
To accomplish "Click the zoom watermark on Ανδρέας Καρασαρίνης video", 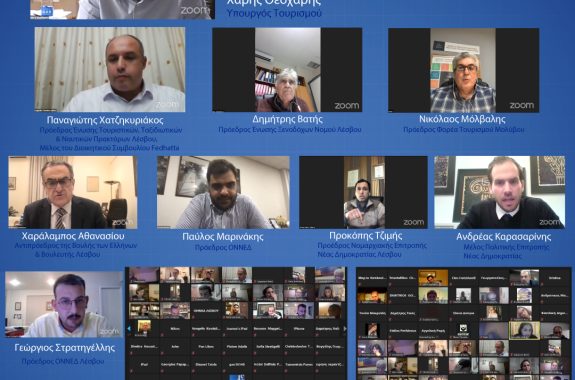I will pos(550,222).
